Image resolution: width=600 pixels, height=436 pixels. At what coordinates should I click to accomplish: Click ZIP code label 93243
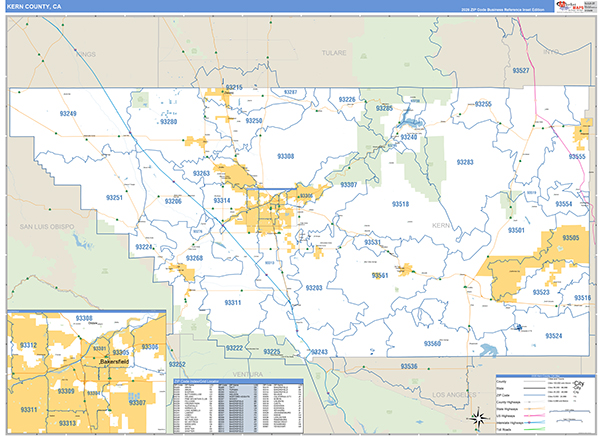click(x=320, y=352)
